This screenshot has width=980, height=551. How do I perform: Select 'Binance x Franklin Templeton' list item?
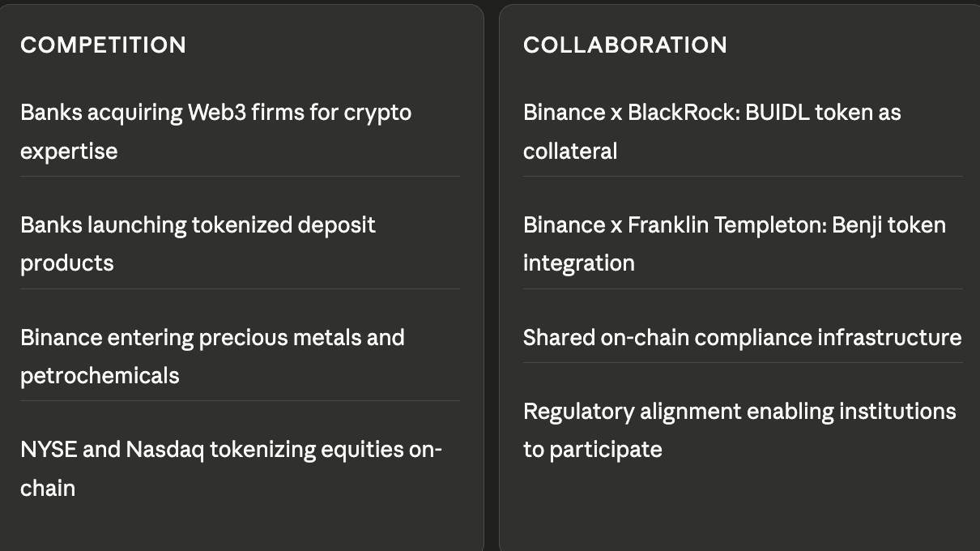tap(734, 243)
